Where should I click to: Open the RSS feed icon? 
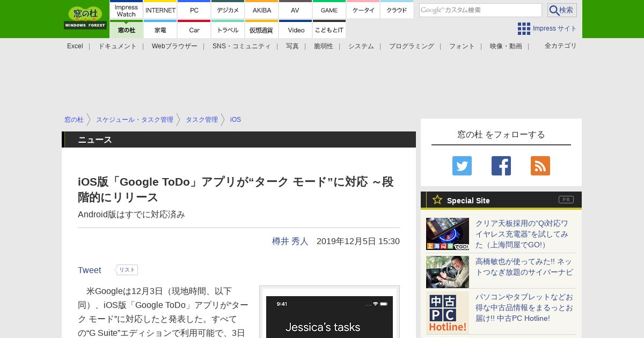pyautogui.click(x=540, y=166)
